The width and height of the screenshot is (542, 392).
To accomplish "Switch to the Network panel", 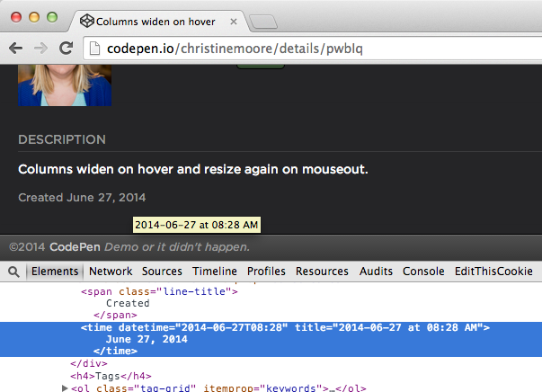I will coord(111,271).
